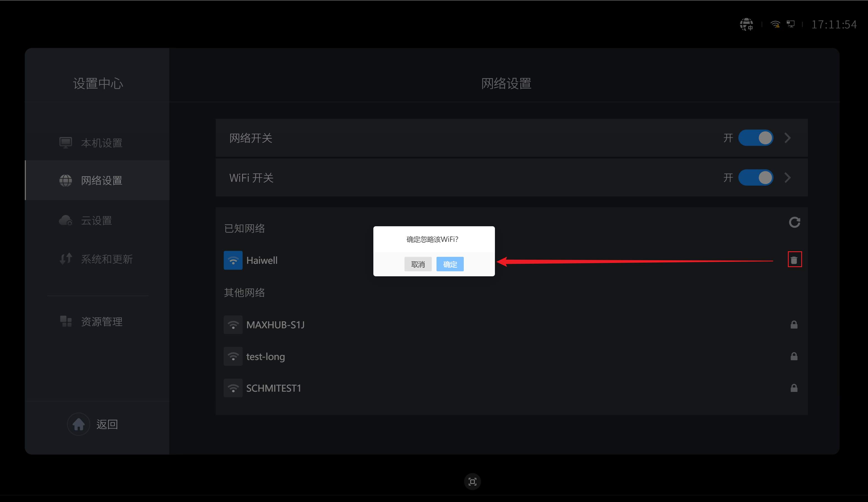Click the 取消 cancel button in dialog
The height and width of the screenshot is (502, 868).
click(418, 264)
